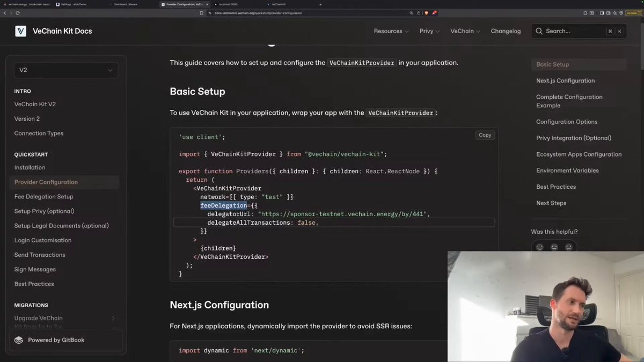The width and height of the screenshot is (644, 362).
Task: Click the Search input field
Action: click(579, 31)
